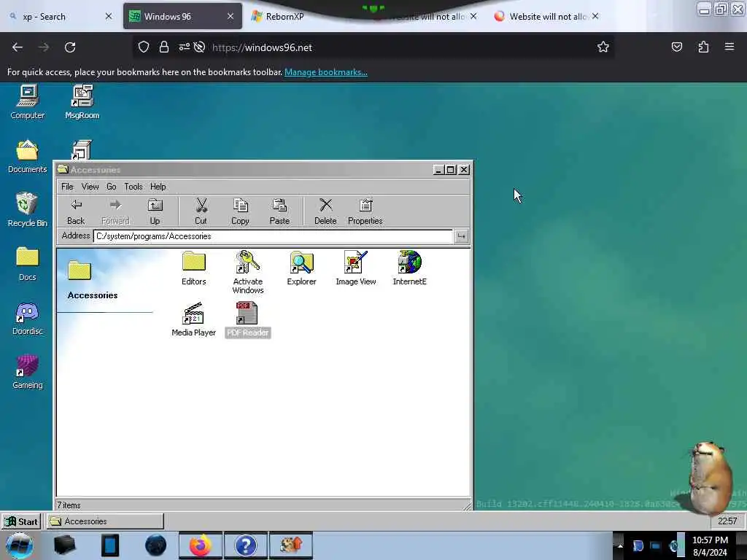Click the 7 items status bar text
The image size is (747, 560).
[x=69, y=505]
